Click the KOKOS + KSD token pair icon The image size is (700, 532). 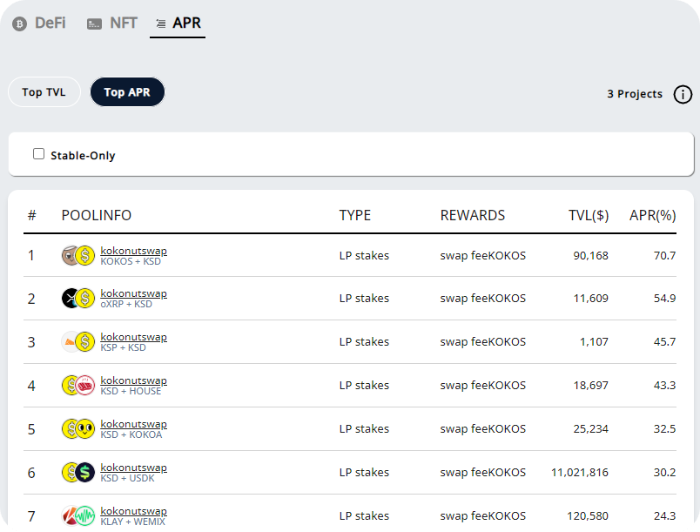(78, 255)
